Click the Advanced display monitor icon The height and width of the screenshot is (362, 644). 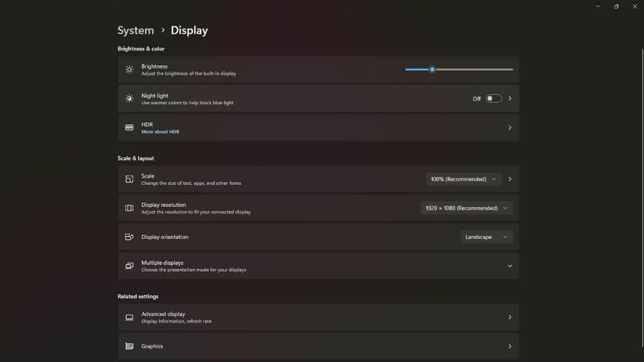(129, 317)
